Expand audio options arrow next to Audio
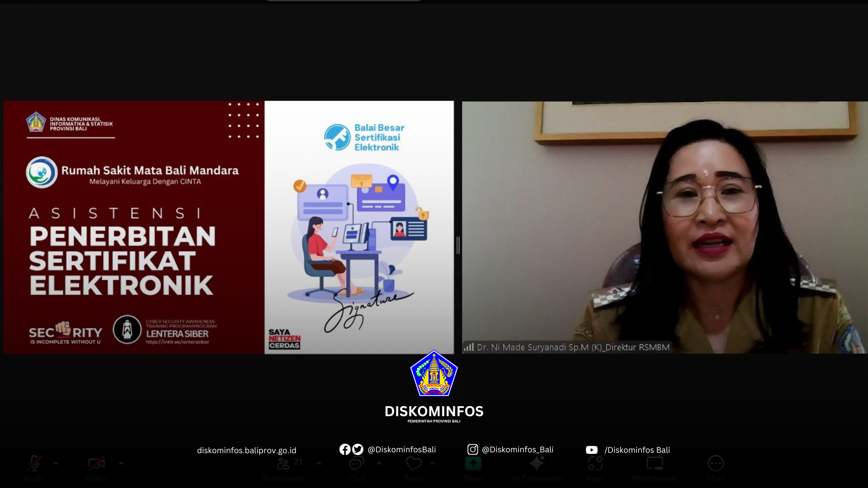 pyautogui.click(x=56, y=463)
